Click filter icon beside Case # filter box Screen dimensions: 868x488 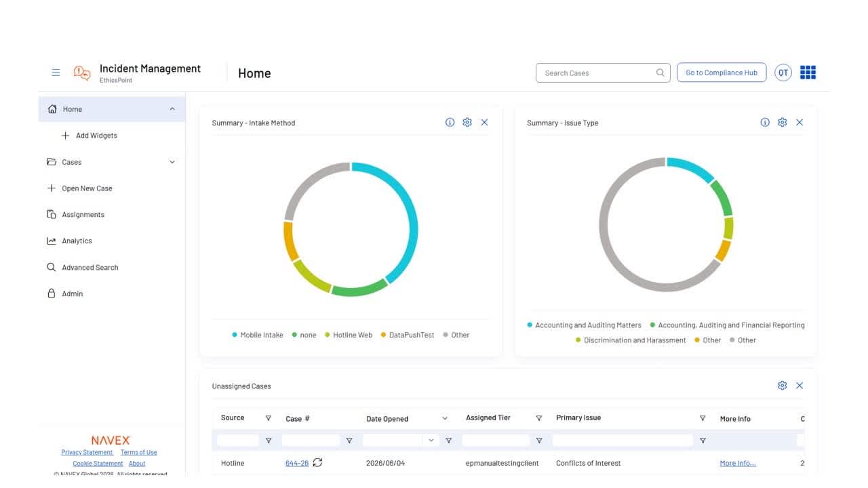tap(349, 441)
